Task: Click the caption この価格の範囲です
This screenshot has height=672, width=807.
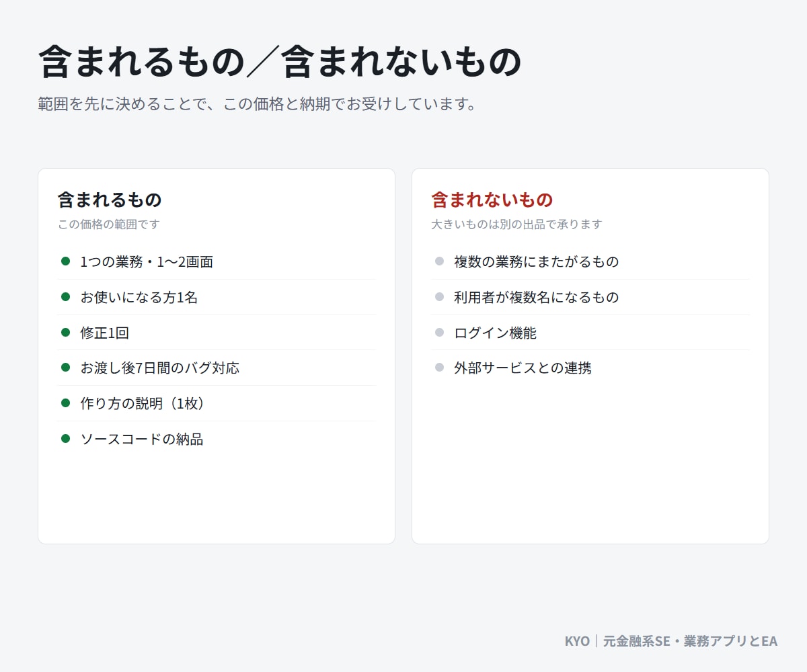Action: pyautogui.click(x=109, y=224)
